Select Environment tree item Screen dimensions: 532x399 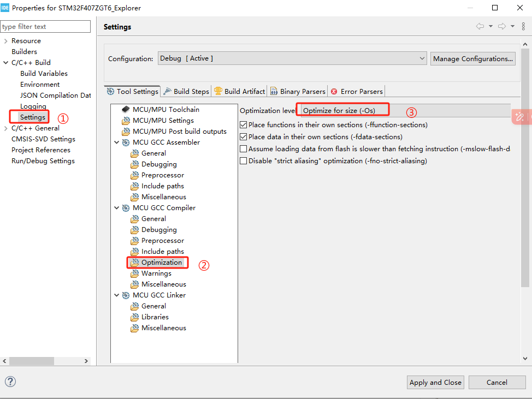40,85
